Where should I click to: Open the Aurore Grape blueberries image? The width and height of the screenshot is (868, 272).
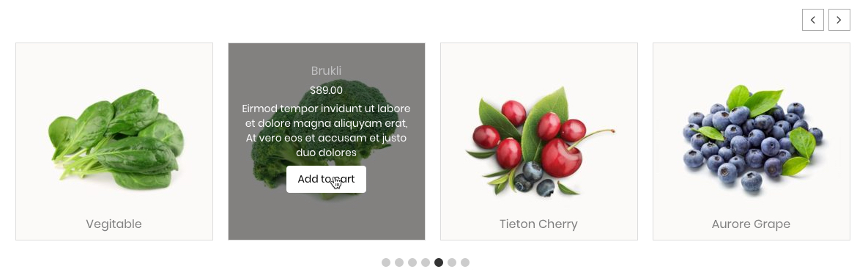(x=753, y=138)
